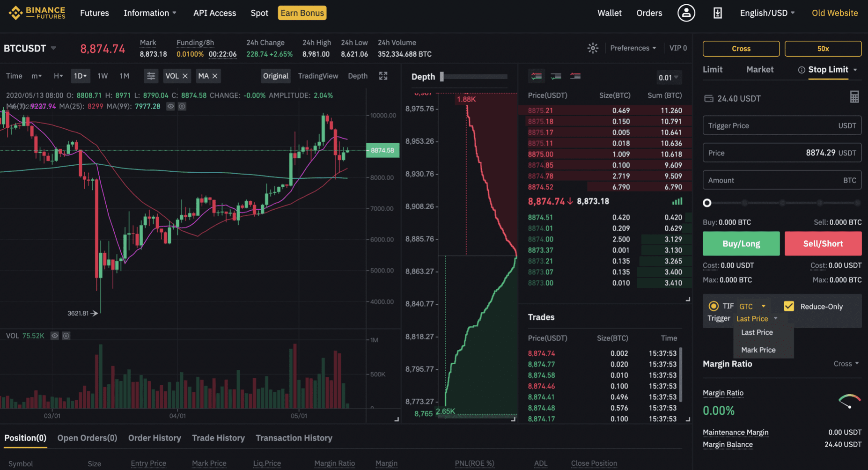Select the 1M chart interval
The image size is (868, 470).
click(x=124, y=76)
